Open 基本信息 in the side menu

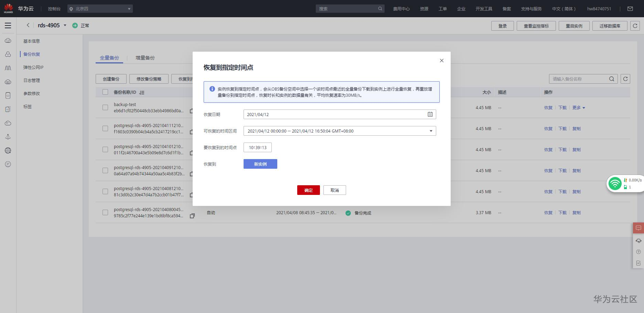coord(32,41)
